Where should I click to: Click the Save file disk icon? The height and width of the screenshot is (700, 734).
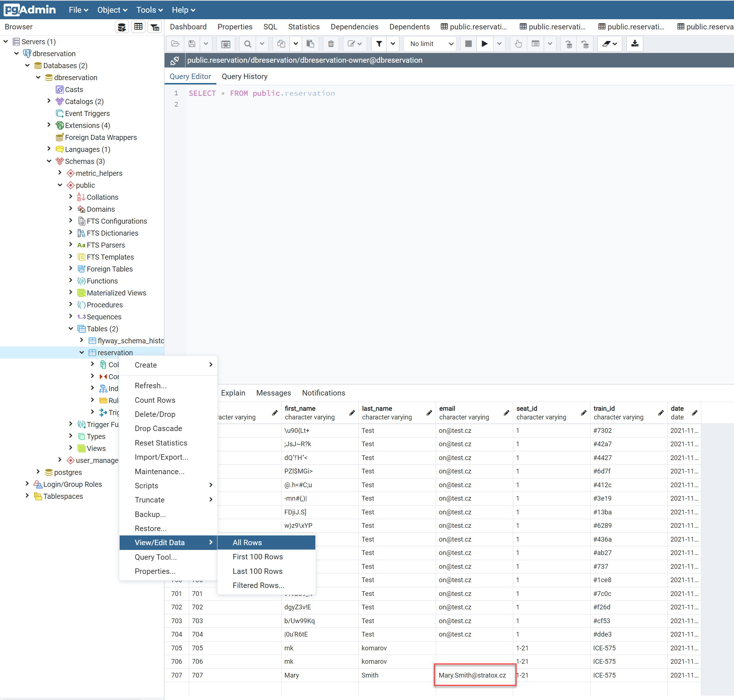click(192, 44)
